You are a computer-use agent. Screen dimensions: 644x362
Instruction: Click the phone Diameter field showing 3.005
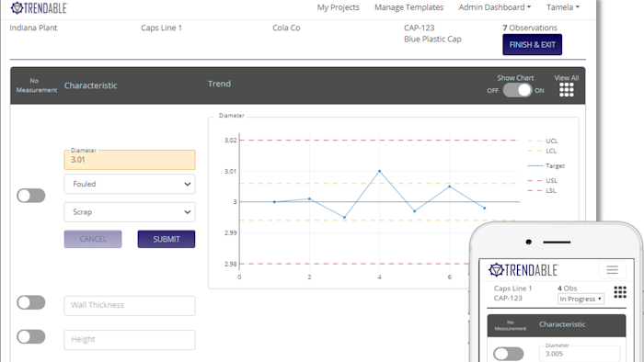579,354
